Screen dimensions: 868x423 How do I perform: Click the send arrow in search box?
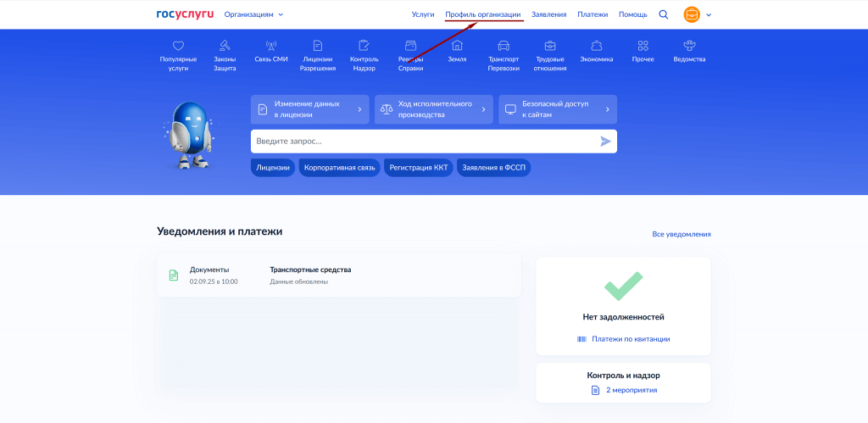pos(605,142)
